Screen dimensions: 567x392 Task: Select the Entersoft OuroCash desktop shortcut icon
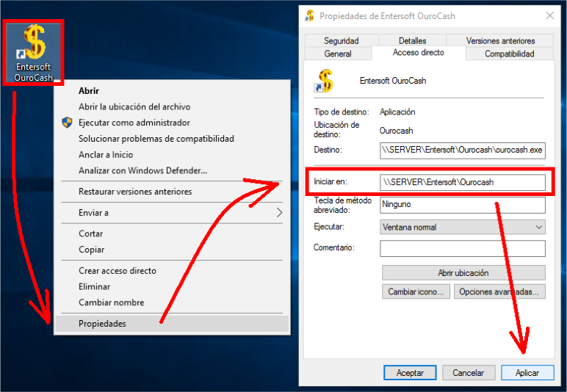click(x=34, y=53)
